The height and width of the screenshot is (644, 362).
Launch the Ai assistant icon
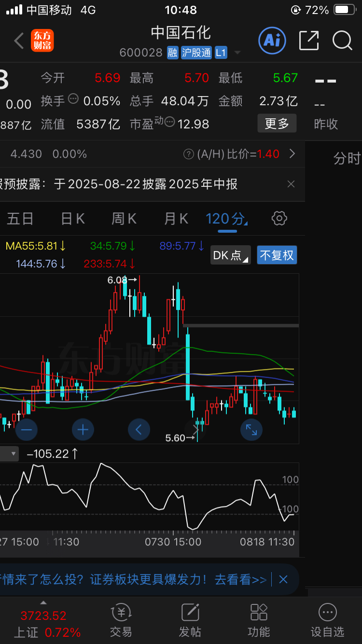coord(272,41)
